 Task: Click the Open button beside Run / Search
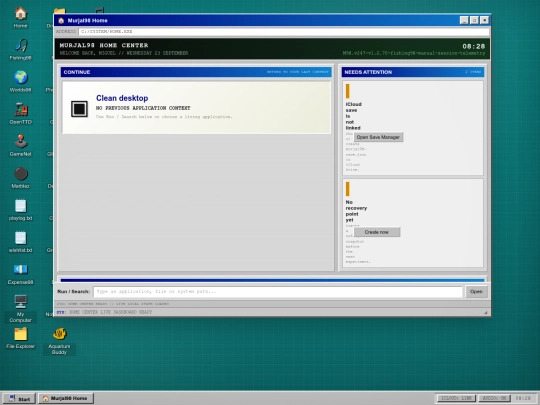(x=476, y=292)
